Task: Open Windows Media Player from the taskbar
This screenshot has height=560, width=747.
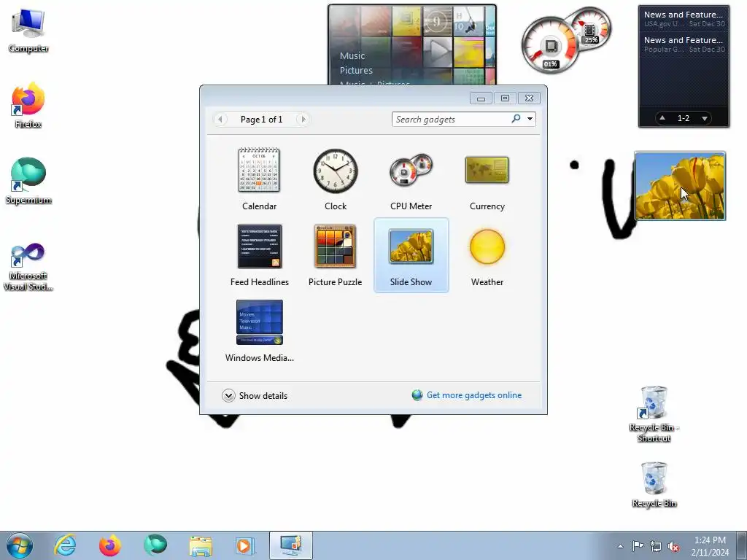Action: tap(245, 545)
